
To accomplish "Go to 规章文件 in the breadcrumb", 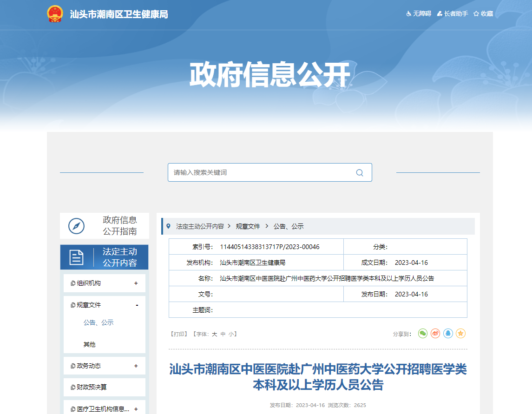I will 248,226.
